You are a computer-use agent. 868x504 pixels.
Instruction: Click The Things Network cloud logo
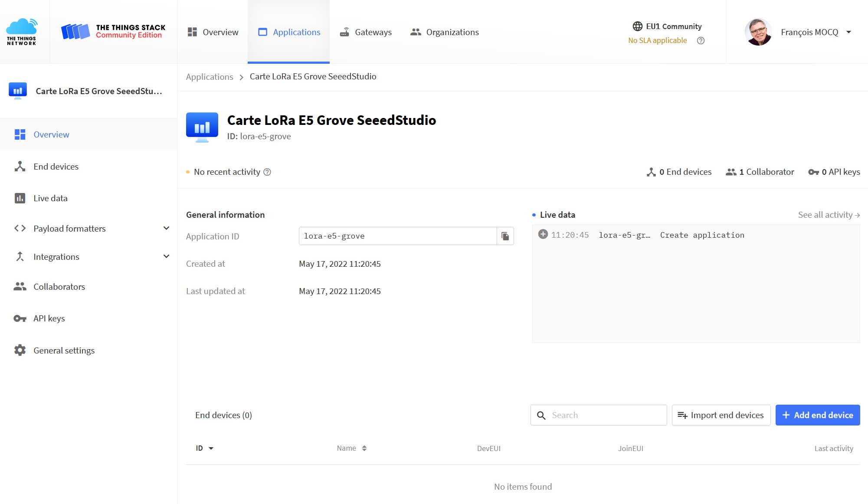pyautogui.click(x=22, y=32)
